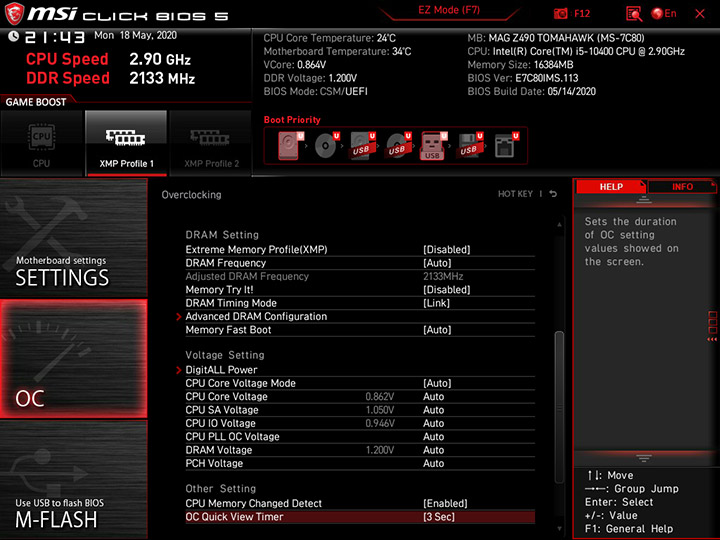Go back with the return arrow icon
This screenshot has width=720, height=540.
(x=553, y=194)
